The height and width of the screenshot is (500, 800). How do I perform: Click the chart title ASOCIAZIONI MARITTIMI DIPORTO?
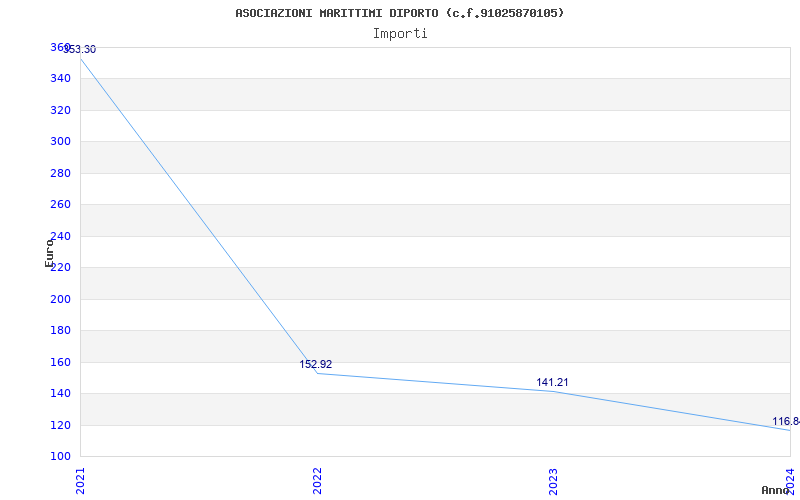pyautogui.click(x=400, y=13)
